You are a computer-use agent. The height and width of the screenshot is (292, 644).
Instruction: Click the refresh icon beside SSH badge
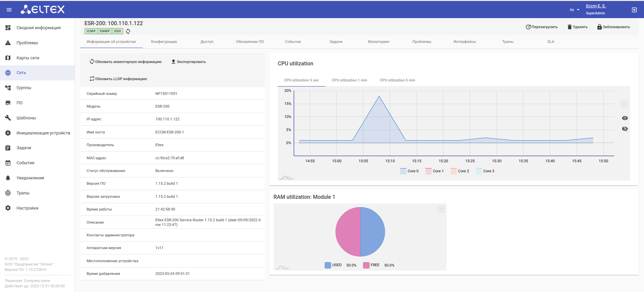point(128,31)
